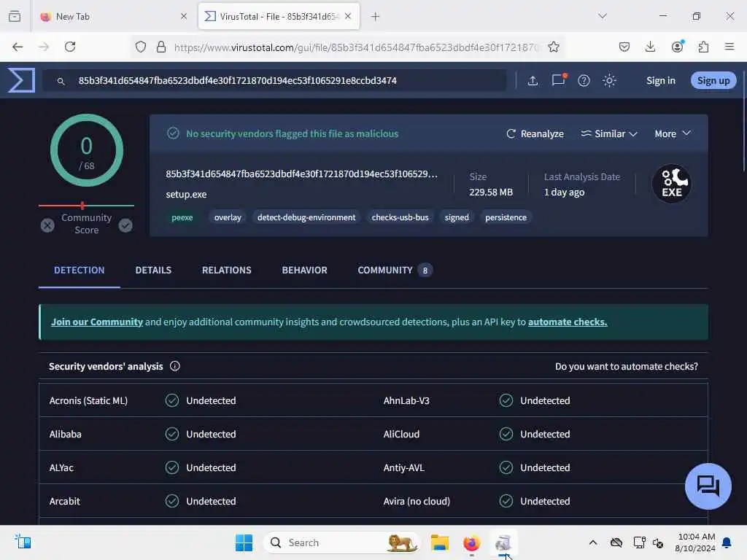Vote positive with community check icon
747x560 pixels.
coord(125,225)
